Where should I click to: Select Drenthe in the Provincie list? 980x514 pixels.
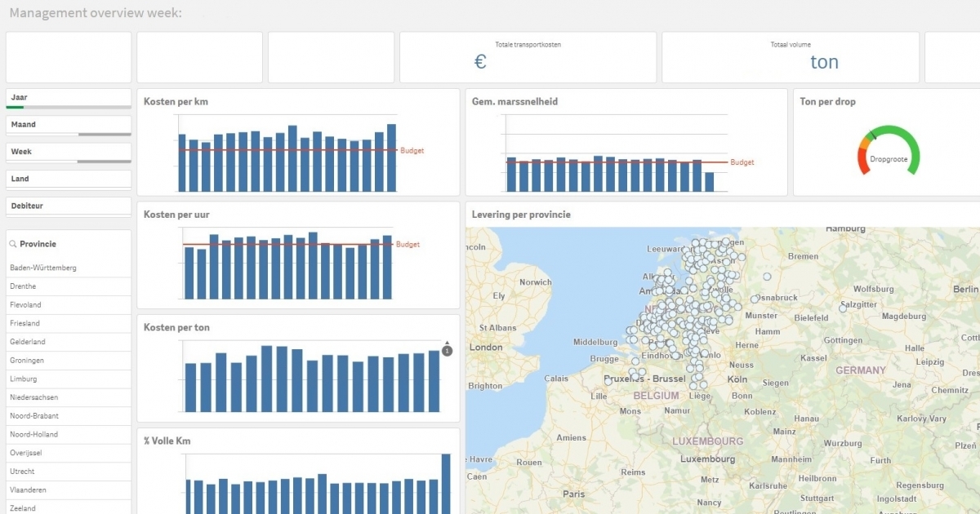69,286
